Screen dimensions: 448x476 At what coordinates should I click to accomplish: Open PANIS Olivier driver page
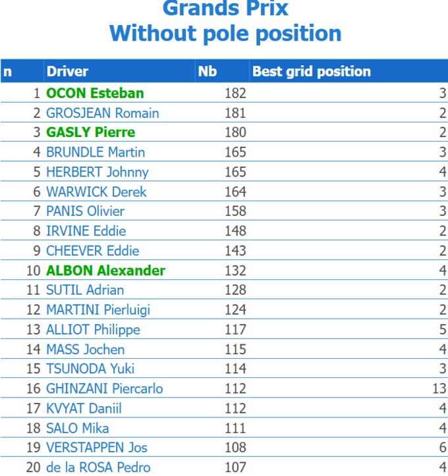85,211
